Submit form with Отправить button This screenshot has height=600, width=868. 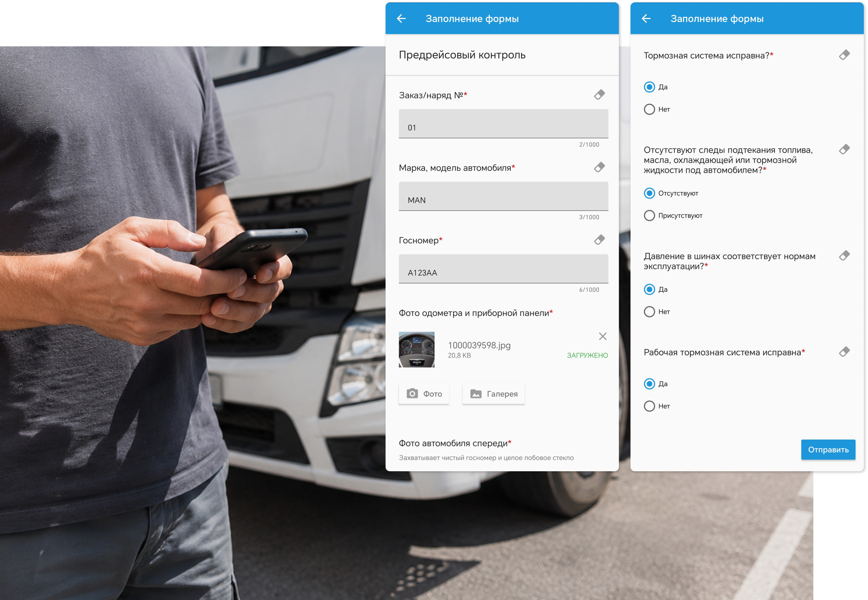[828, 450]
